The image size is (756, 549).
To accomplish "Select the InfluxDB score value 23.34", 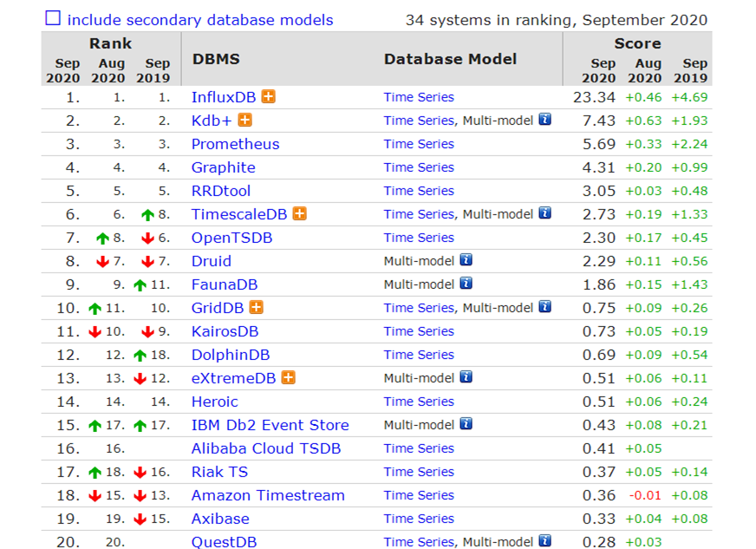I will point(594,97).
